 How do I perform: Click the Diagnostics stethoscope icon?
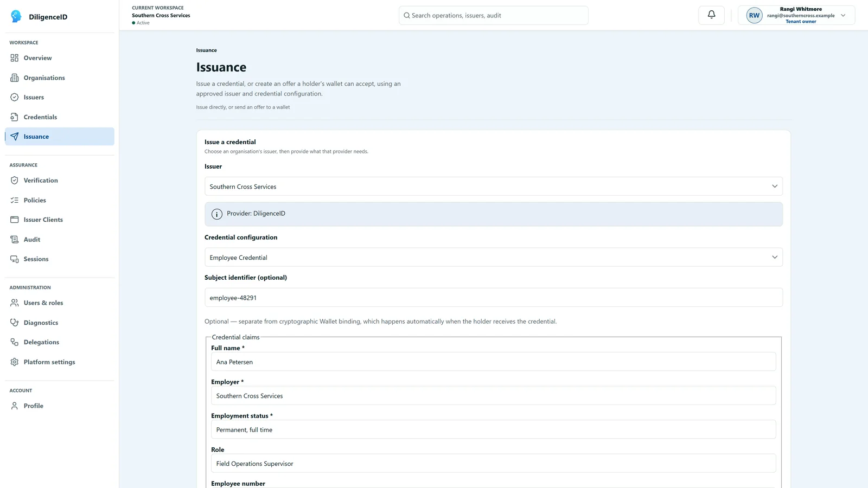15,323
